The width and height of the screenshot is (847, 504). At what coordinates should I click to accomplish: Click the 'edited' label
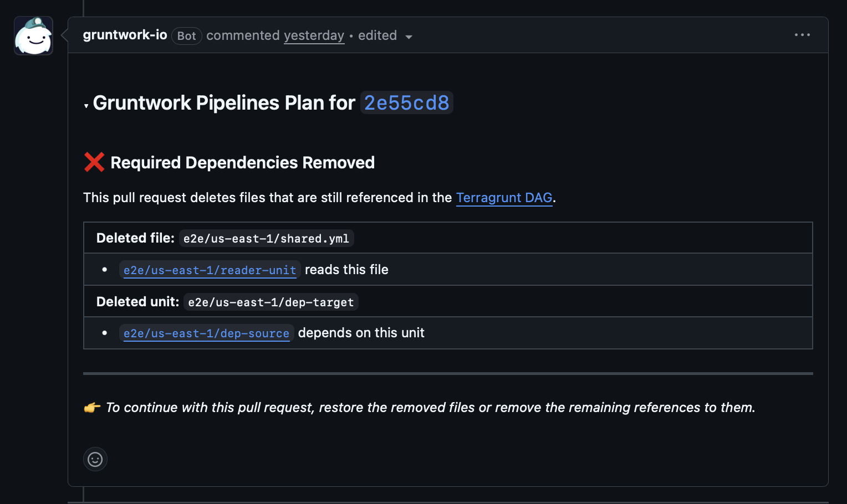[x=377, y=35]
